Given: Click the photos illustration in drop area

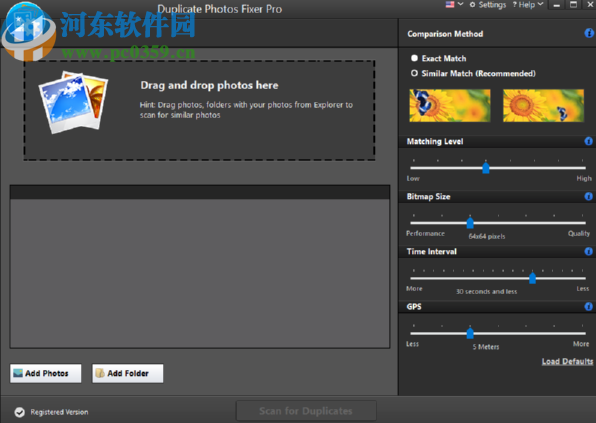Looking at the screenshot, I should (73, 102).
